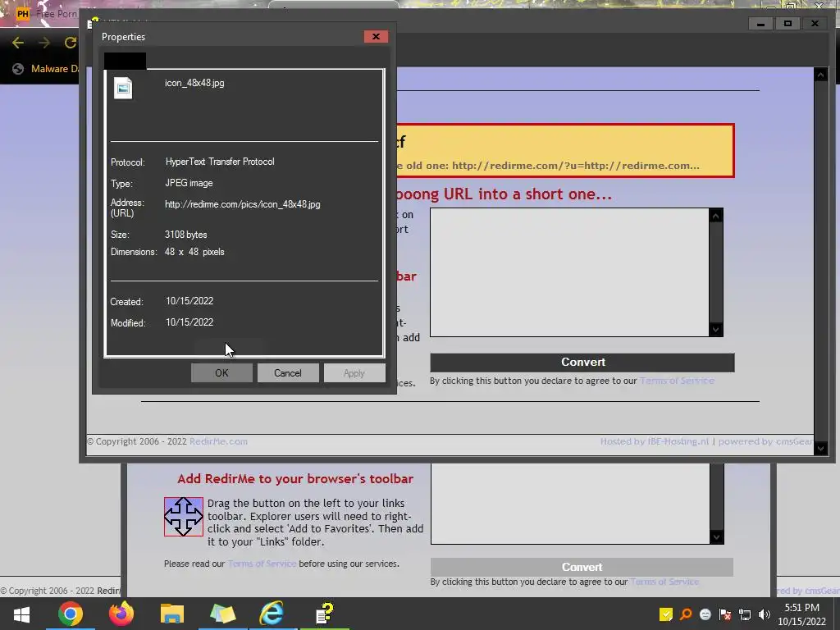Click middle window page scrollbar down arrow
Viewport: 840px width, 630px height.
pos(820,448)
